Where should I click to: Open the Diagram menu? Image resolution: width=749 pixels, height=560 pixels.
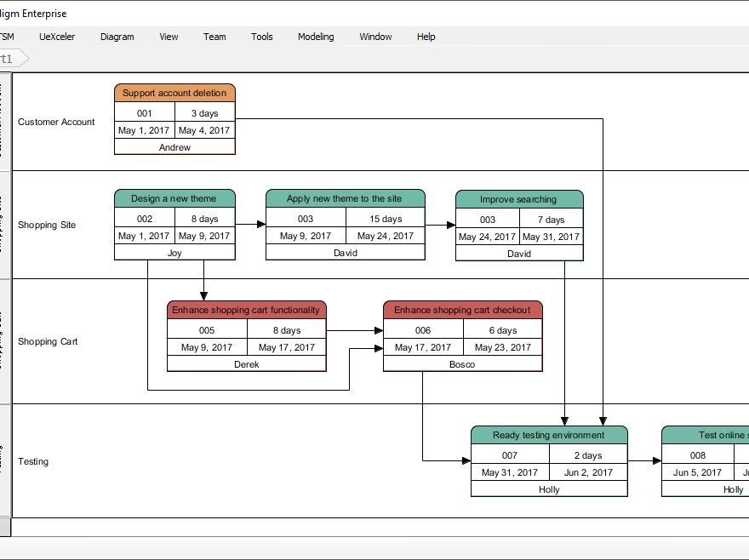pos(117,37)
